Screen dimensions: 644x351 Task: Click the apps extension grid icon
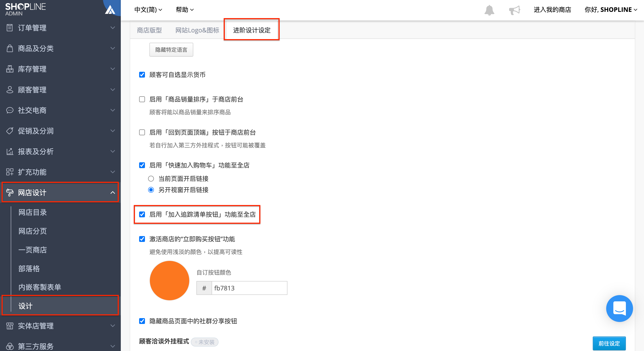pos(10,172)
